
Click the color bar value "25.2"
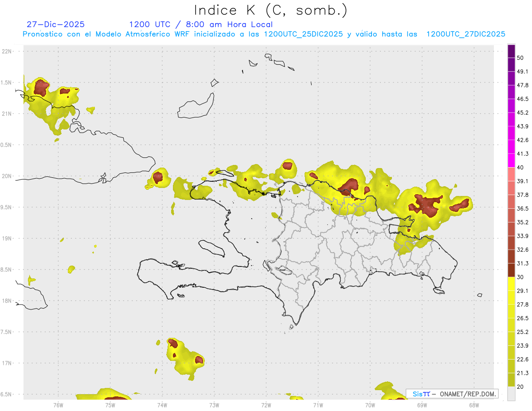[523, 332]
